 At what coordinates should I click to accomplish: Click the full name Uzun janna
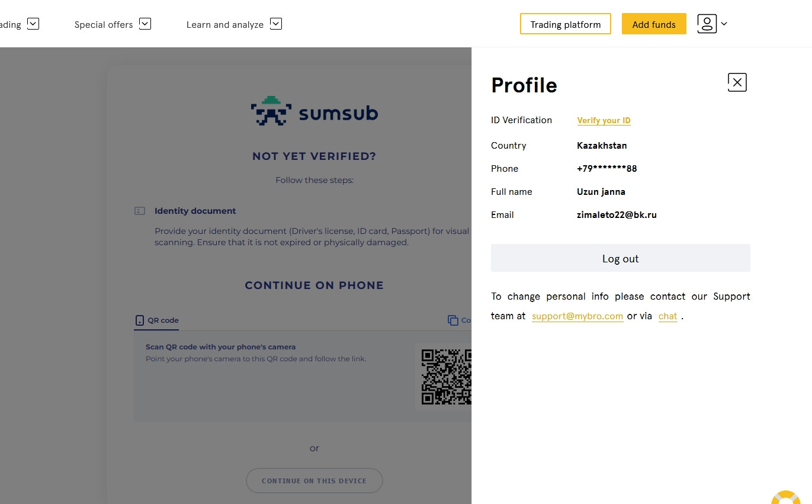601,191
